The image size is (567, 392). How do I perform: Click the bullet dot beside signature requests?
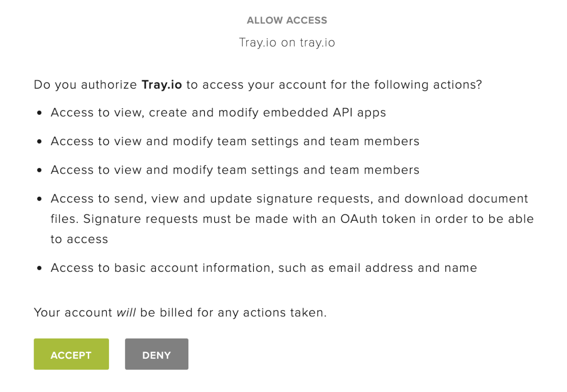[x=39, y=199]
